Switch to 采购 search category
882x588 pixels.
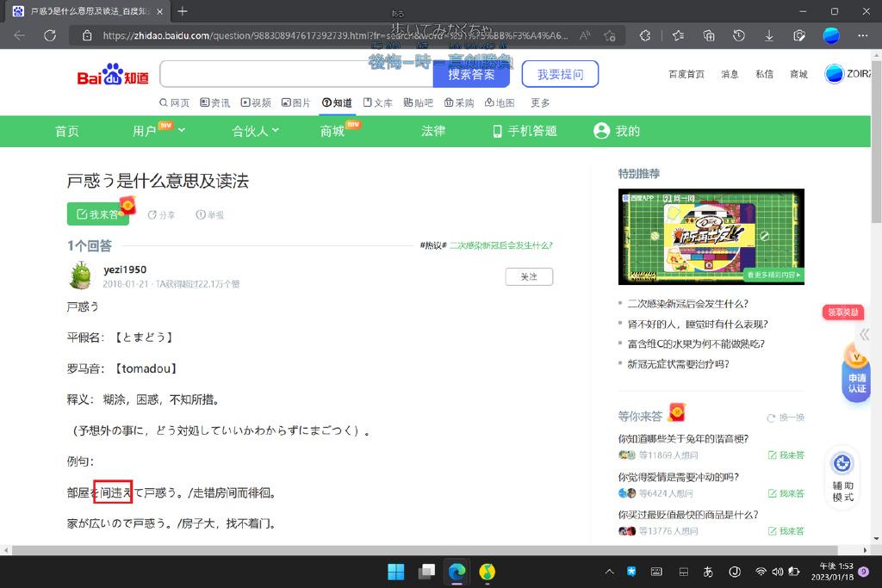coord(459,102)
